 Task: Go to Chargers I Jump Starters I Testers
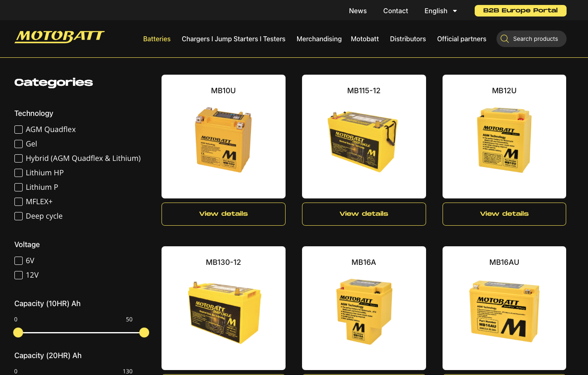(x=234, y=39)
